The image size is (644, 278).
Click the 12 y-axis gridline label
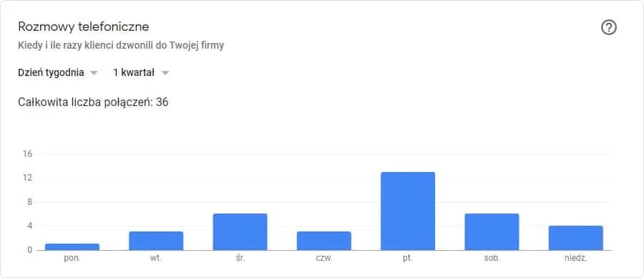(x=27, y=178)
